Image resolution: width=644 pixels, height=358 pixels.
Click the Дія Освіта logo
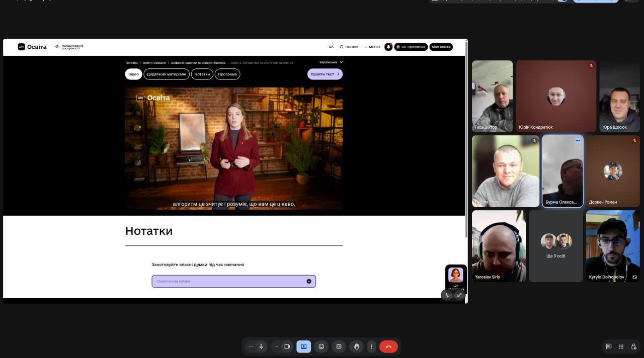coord(32,47)
